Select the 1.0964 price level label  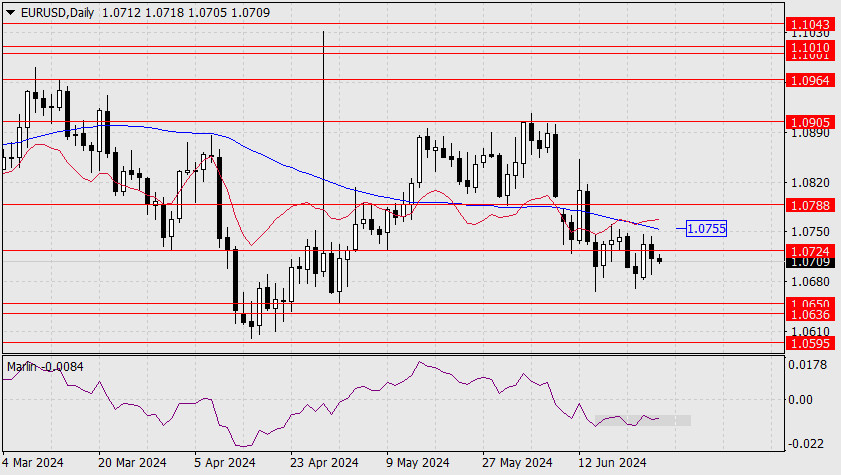pyautogui.click(x=810, y=80)
